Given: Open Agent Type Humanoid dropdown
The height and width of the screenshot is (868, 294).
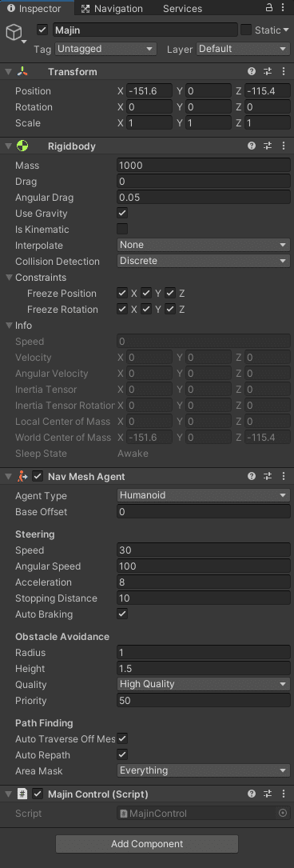Looking at the screenshot, I should [x=204, y=495].
